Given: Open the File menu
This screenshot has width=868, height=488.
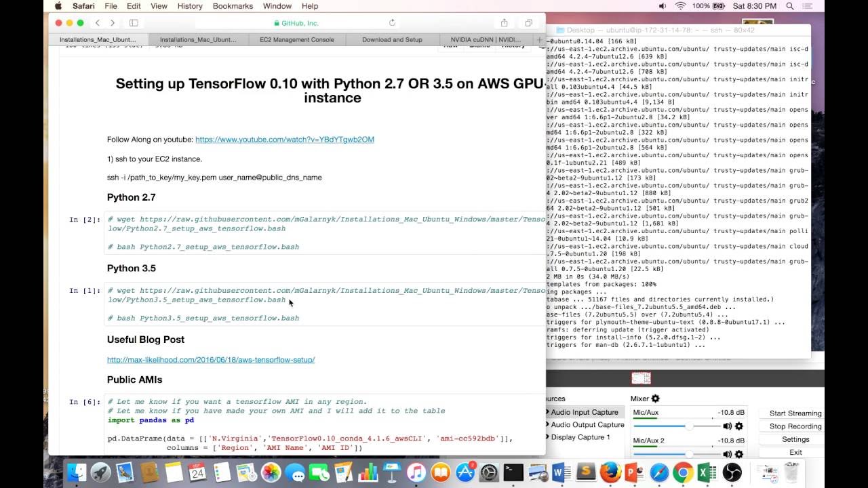Looking at the screenshot, I should tap(111, 6).
